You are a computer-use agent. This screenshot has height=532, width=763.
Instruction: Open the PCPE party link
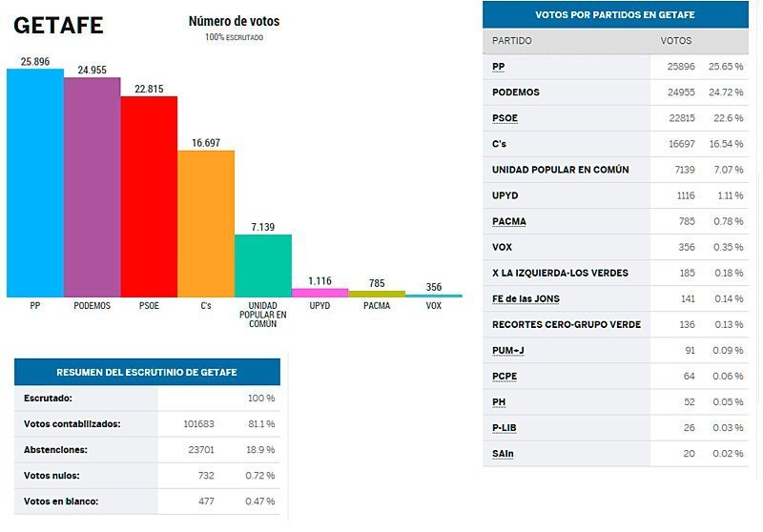click(x=505, y=376)
